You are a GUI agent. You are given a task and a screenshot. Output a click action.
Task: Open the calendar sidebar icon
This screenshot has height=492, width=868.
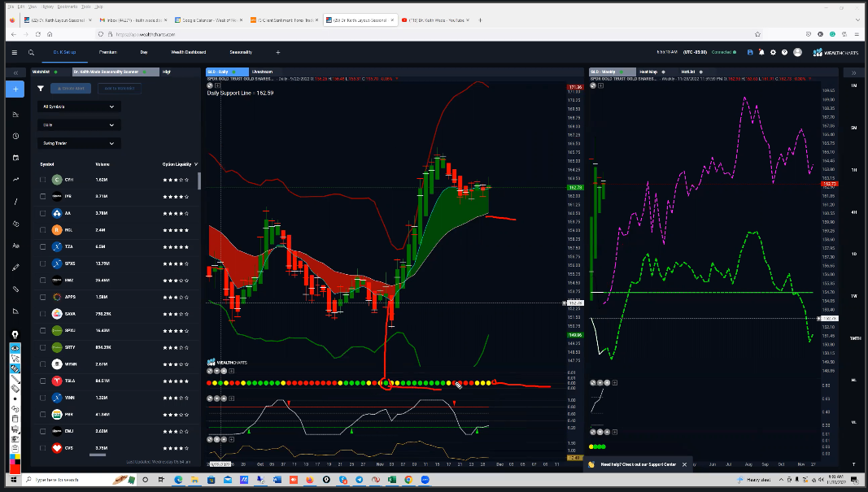click(x=15, y=158)
